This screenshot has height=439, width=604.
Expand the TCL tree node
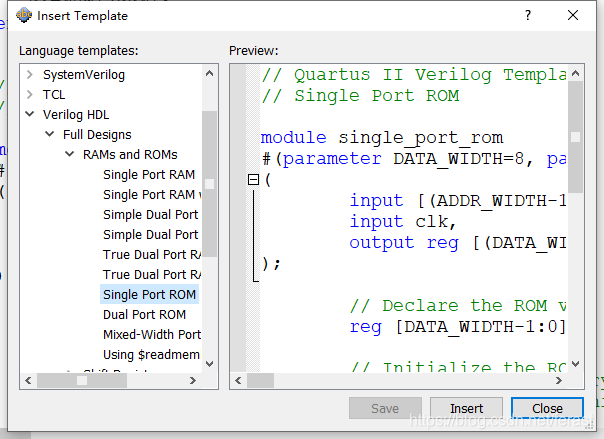[x=30, y=94]
